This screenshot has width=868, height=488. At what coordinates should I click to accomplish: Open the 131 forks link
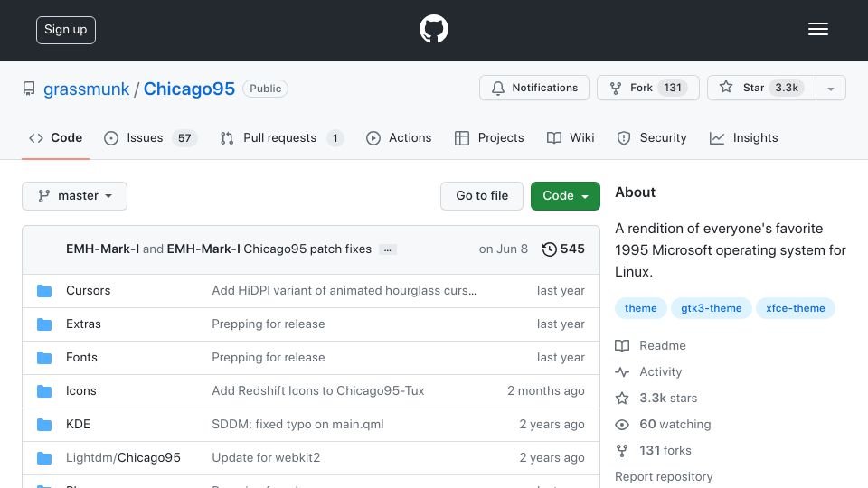(x=665, y=450)
